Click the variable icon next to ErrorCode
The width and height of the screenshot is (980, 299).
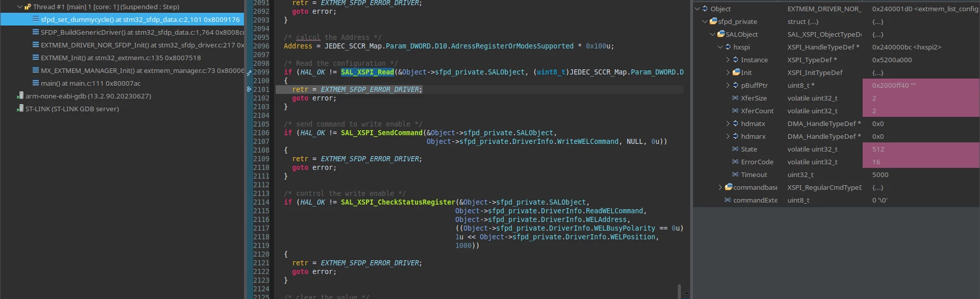tap(736, 161)
